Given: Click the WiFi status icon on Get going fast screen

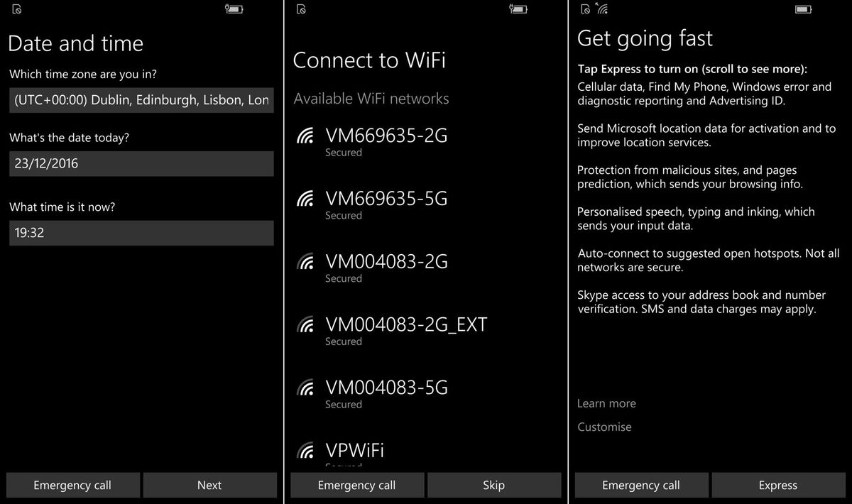Looking at the screenshot, I should click(603, 9).
